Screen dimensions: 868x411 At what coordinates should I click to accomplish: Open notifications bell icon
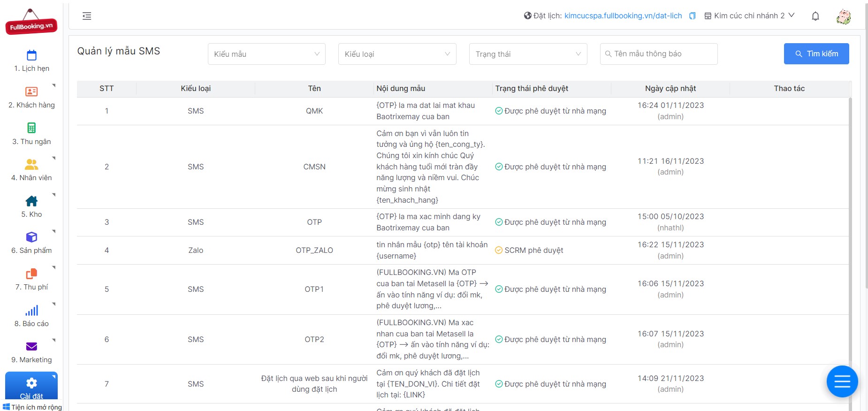815,16
